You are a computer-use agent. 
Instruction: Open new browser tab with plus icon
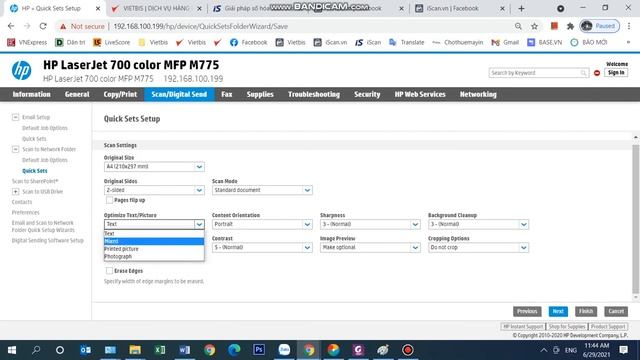tap(521, 8)
